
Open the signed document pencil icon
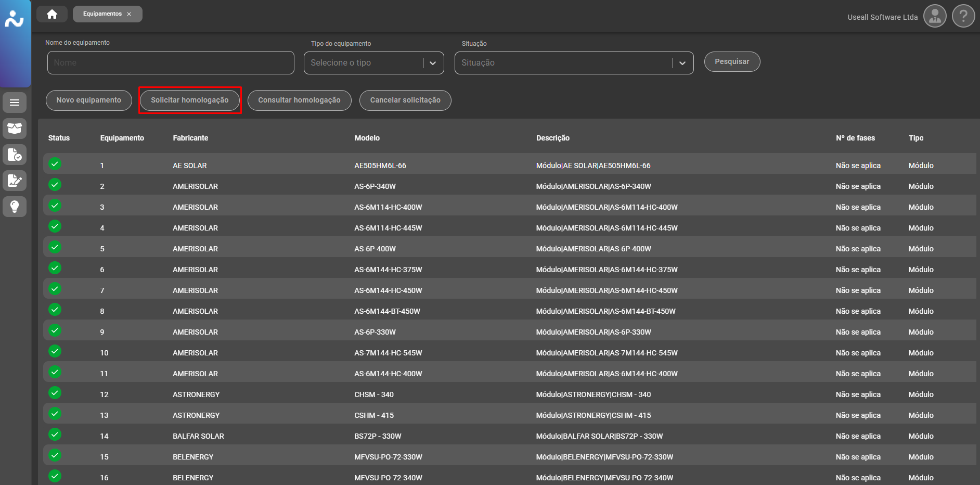pos(15,181)
